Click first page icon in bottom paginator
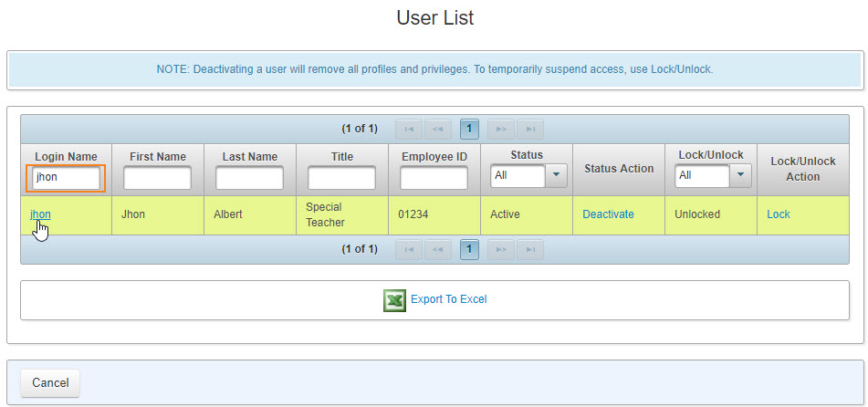Screen dimensions: 868x407 409,249
